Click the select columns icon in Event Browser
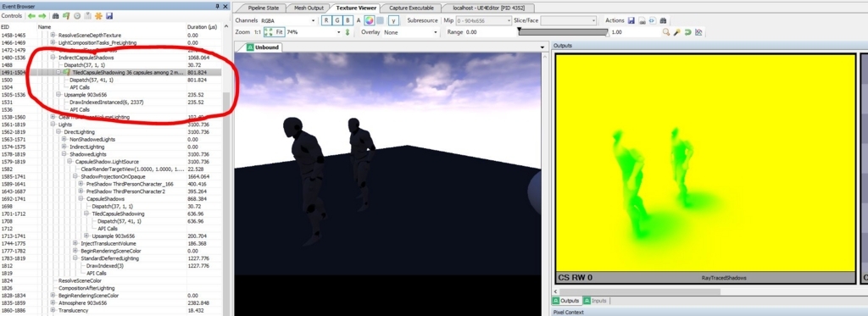Viewport: 868px width, 316px height. tap(87, 16)
